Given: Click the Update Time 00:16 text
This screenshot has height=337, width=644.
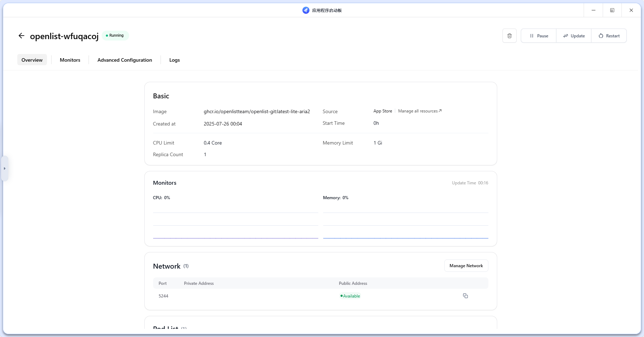Looking at the screenshot, I should click(x=470, y=183).
